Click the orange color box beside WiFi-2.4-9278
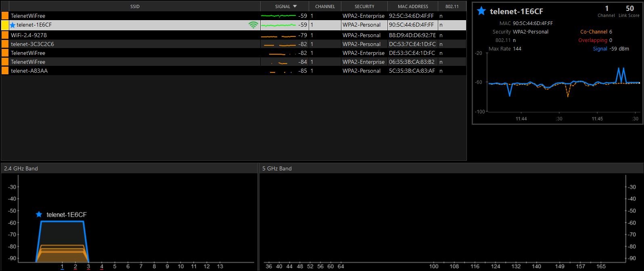The height and width of the screenshot is (271, 644). (5, 35)
